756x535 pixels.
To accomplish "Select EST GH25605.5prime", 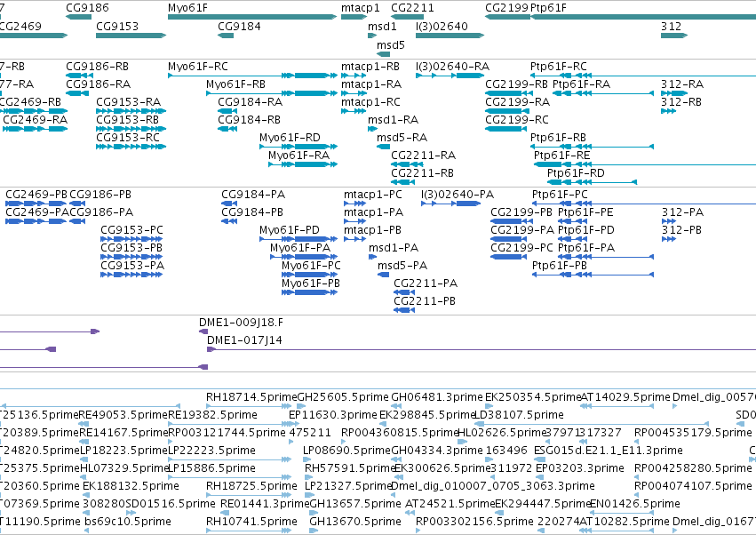I will [x=301, y=406].
